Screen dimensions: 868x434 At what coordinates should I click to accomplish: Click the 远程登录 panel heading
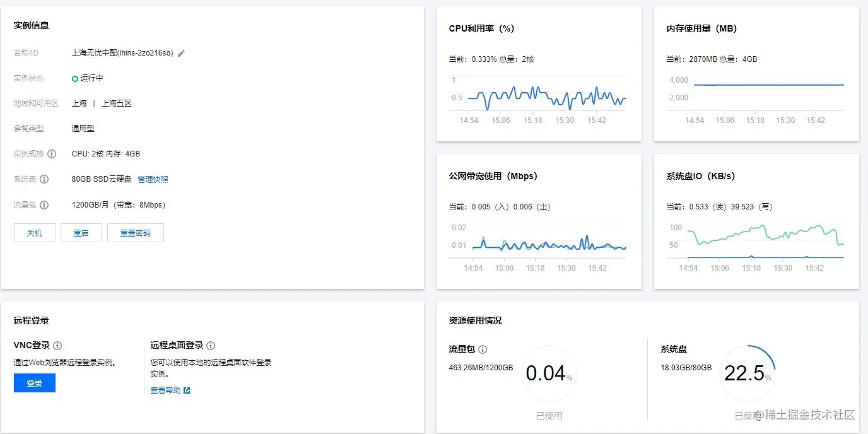coord(32,321)
